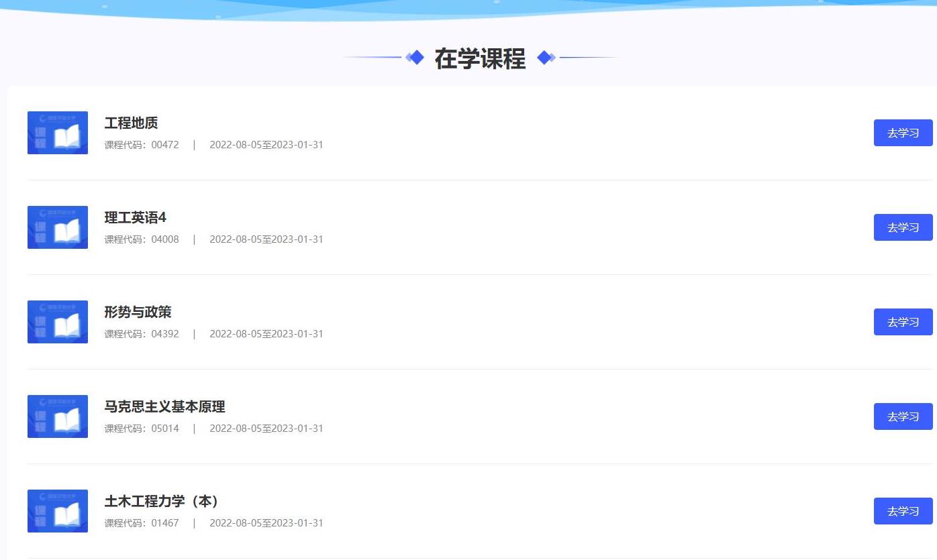
Task: Click the 在学课程 section heading
Action: 480,58
